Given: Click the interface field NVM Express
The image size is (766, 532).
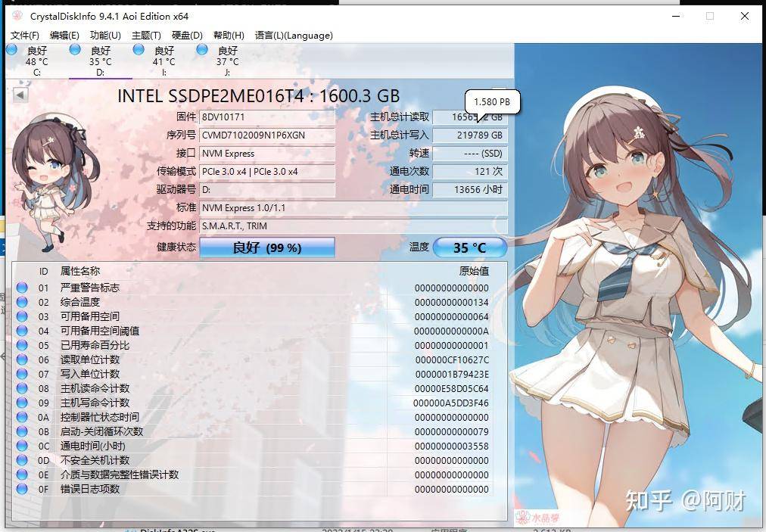Looking at the screenshot, I should click(x=267, y=154).
